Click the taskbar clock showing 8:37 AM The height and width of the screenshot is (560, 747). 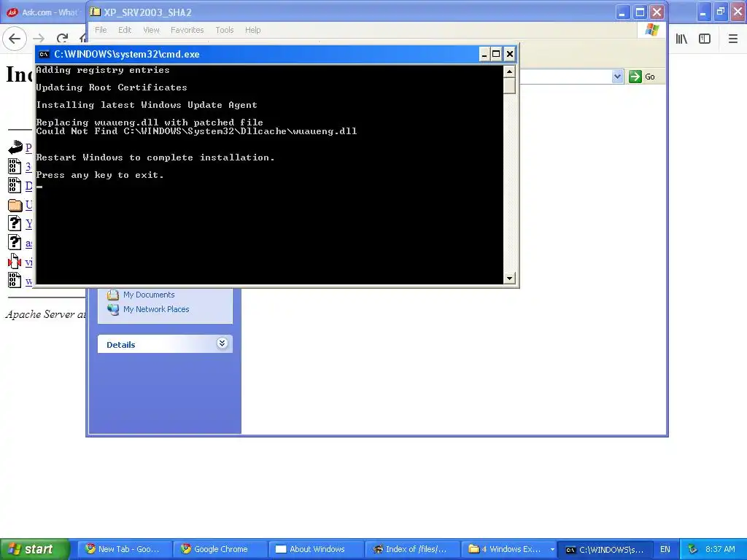coord(720,549)
